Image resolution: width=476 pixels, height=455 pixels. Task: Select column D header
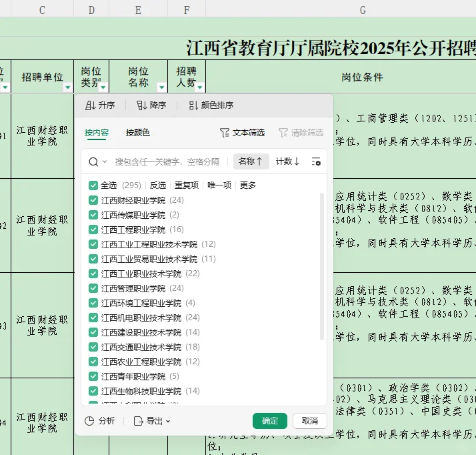[x=91, y=10]
